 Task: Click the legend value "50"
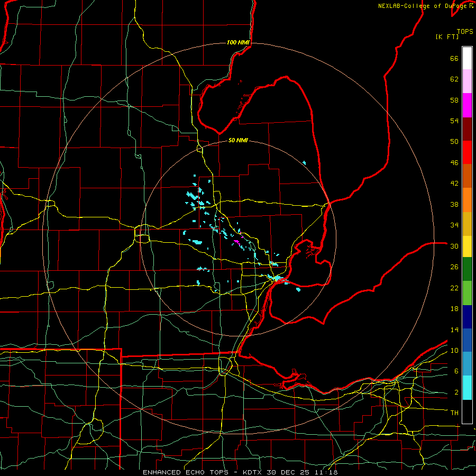pyautogui.click(x=454, y=142)
